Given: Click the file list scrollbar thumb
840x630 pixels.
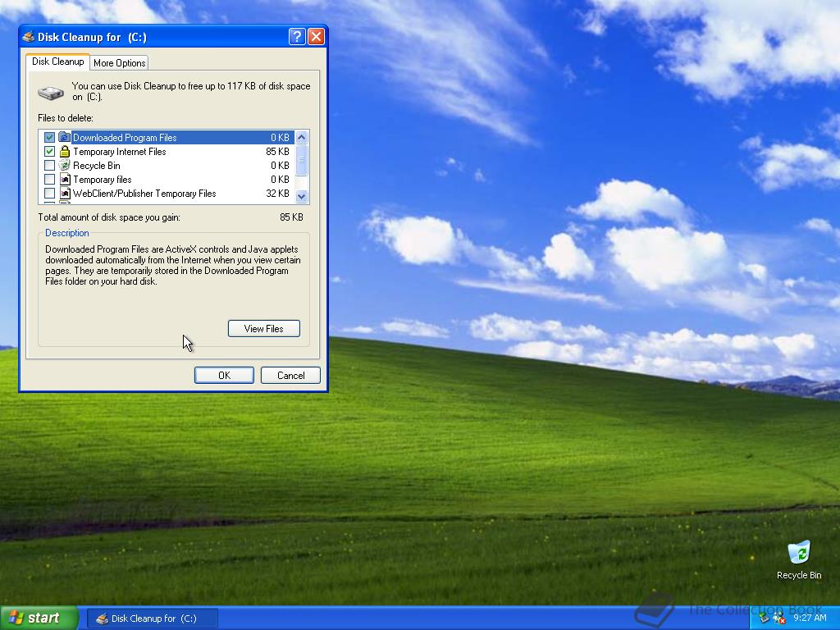Looking at the screenshot, I should [301, 160].
